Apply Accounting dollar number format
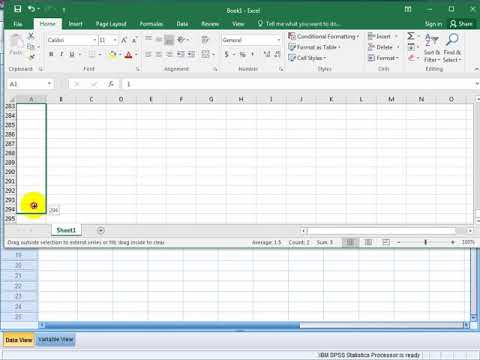The height and width of the screenshot is (360, 480). 227,54
